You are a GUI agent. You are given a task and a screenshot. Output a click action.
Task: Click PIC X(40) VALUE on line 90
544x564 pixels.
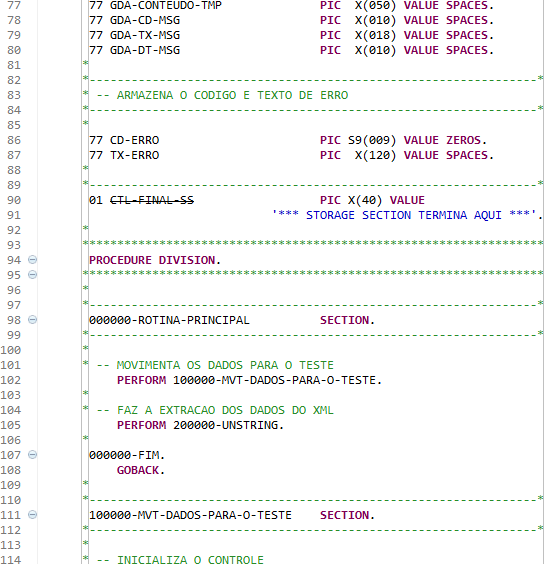point(372,200)
